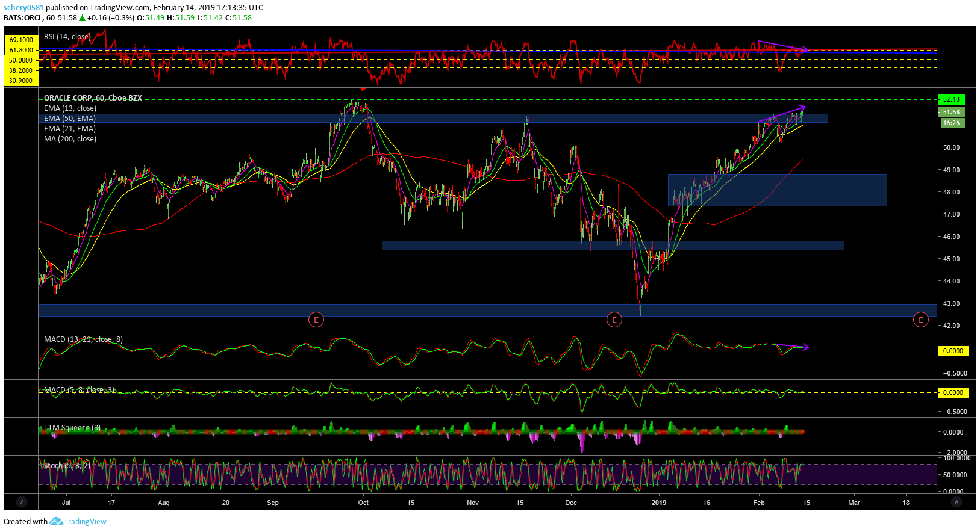Open the schery0581 author profile link
The image size is (980, 532).
point(23,8)
